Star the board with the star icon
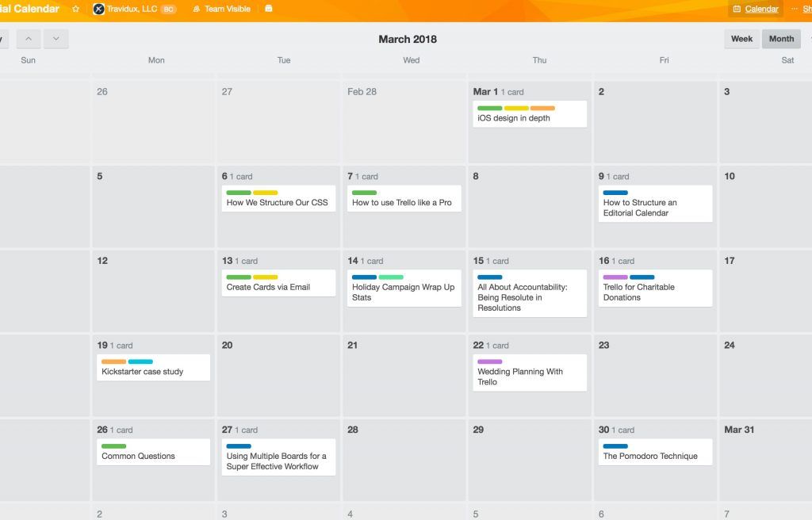 pos(75,9)
